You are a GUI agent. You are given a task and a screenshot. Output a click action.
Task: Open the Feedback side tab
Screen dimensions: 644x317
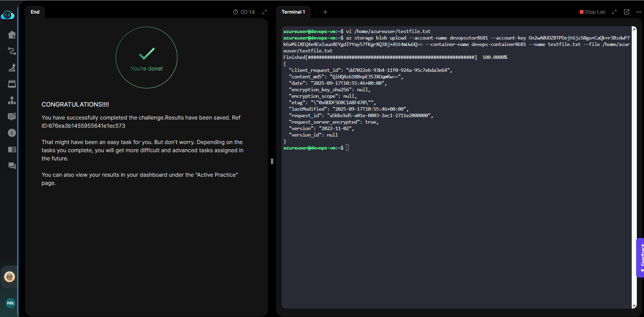pos(641,258)
